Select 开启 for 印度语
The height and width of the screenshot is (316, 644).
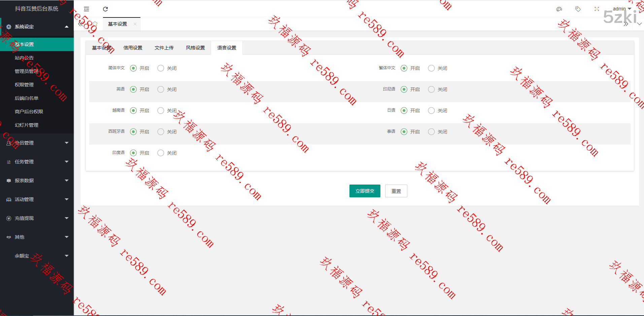tap(133, 153)
